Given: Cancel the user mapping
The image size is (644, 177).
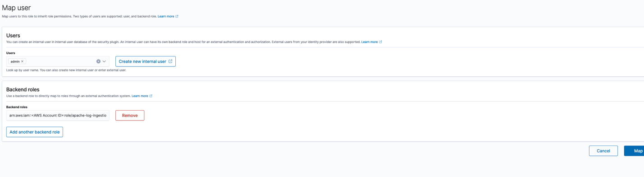Looking at the screenshot, I should coord(603,151).
